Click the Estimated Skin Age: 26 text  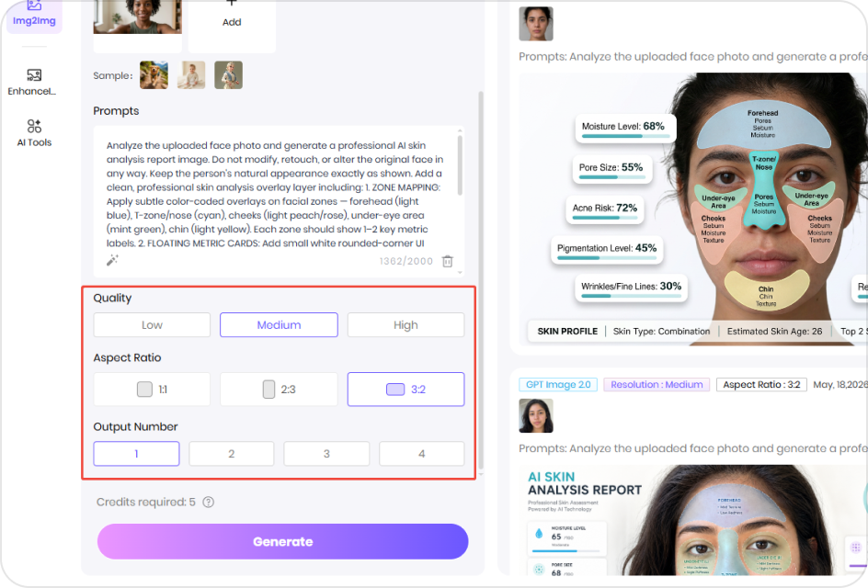(x=774, y=332)
